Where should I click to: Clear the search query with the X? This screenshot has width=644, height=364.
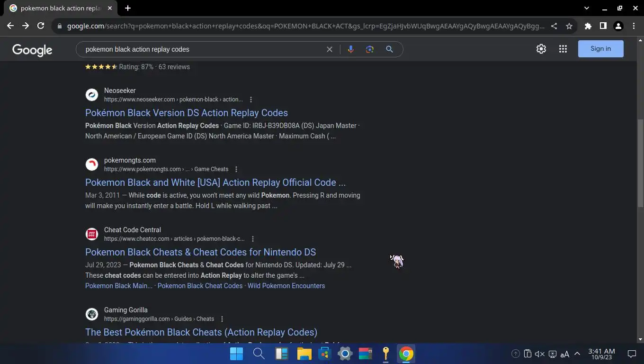tap(330, 49)
